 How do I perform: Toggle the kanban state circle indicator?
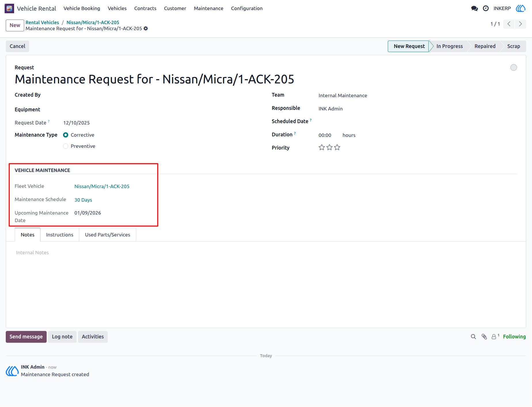pyautogui.click(x=514, y=67)
